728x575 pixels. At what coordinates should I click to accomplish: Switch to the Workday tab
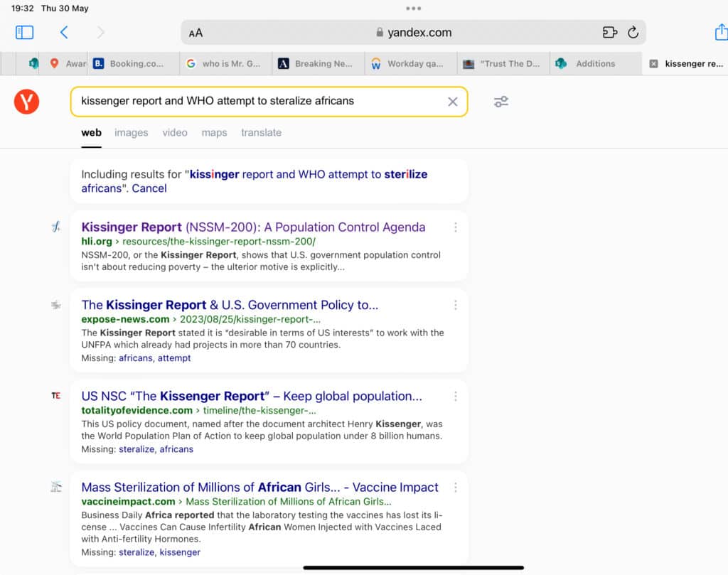[x=411, y=63]
